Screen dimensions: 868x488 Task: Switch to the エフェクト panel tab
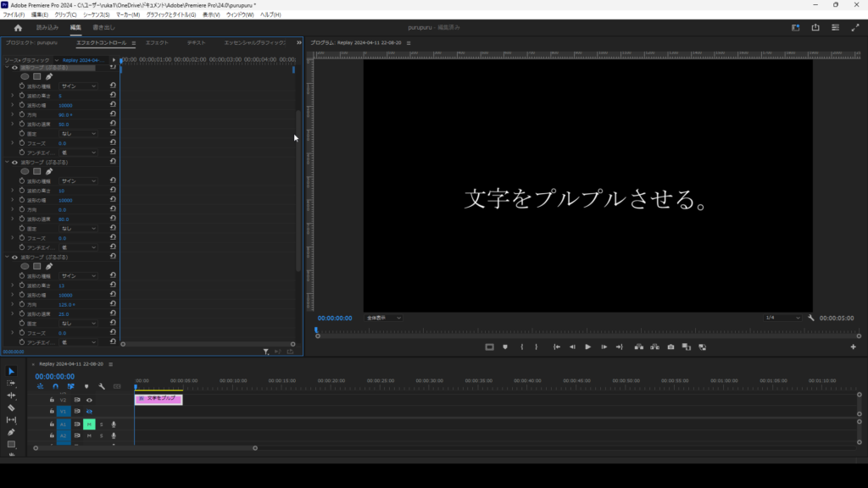(x=157, y=42)
